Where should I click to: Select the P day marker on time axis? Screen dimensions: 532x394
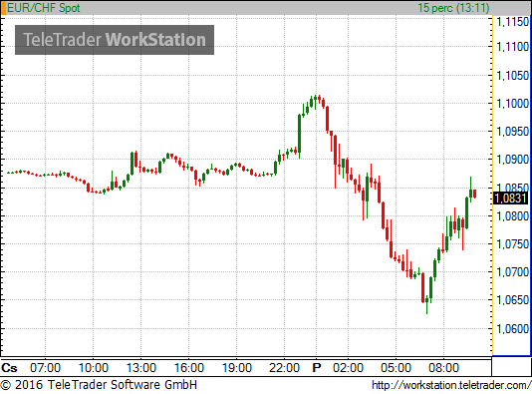click(x=317, y=368)
